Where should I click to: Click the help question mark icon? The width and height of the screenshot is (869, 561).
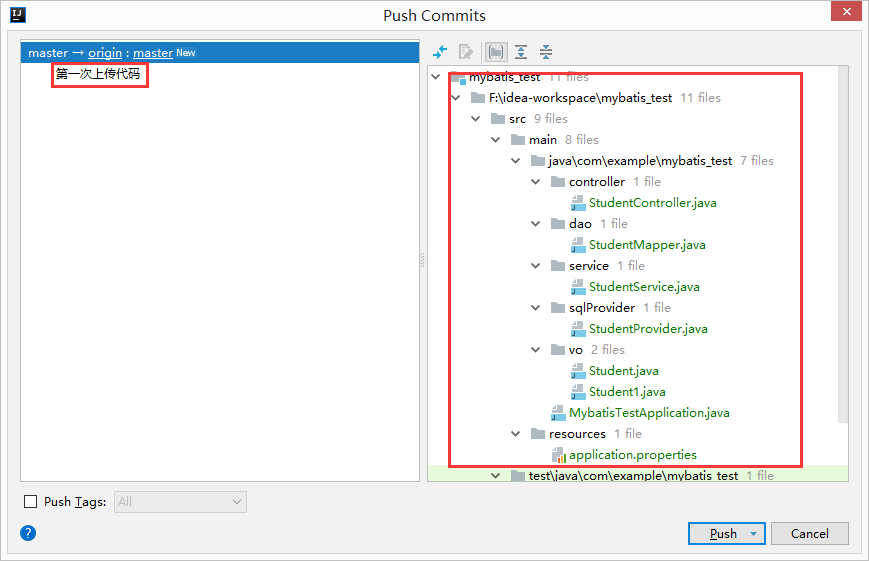pyautogui.click(x=28, y=533)
